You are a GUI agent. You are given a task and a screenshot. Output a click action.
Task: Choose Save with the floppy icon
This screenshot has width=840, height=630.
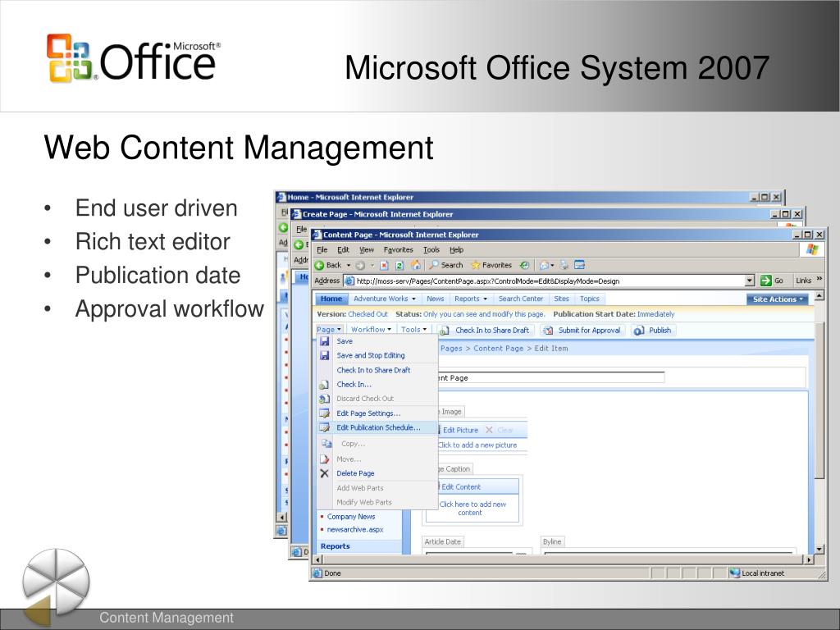point(325,341)
